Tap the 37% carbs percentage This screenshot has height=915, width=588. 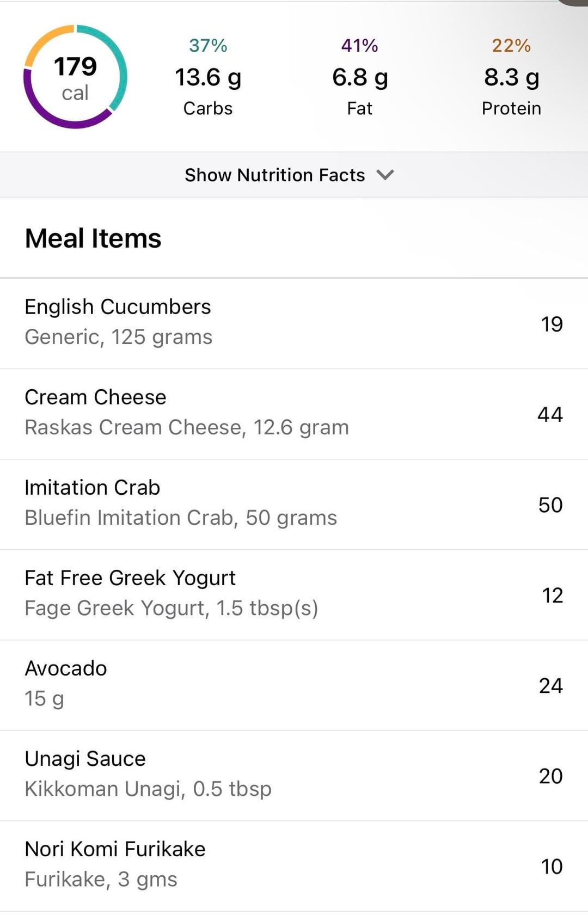[x=208, y=45]
